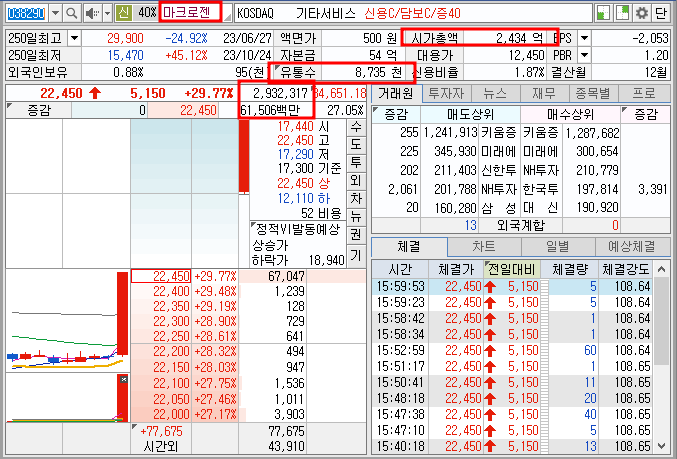
Task: Click the 체결강도 column header
Action: pyautogui.click(x=625, y=270)
